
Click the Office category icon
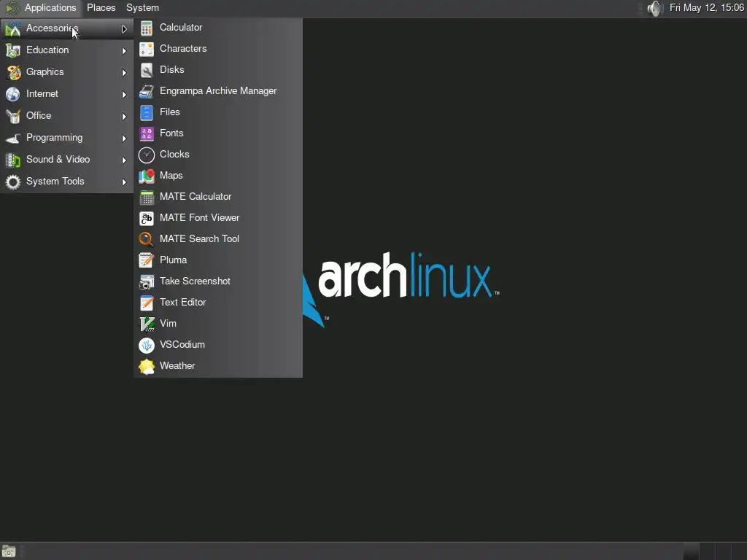click(13, 116)
